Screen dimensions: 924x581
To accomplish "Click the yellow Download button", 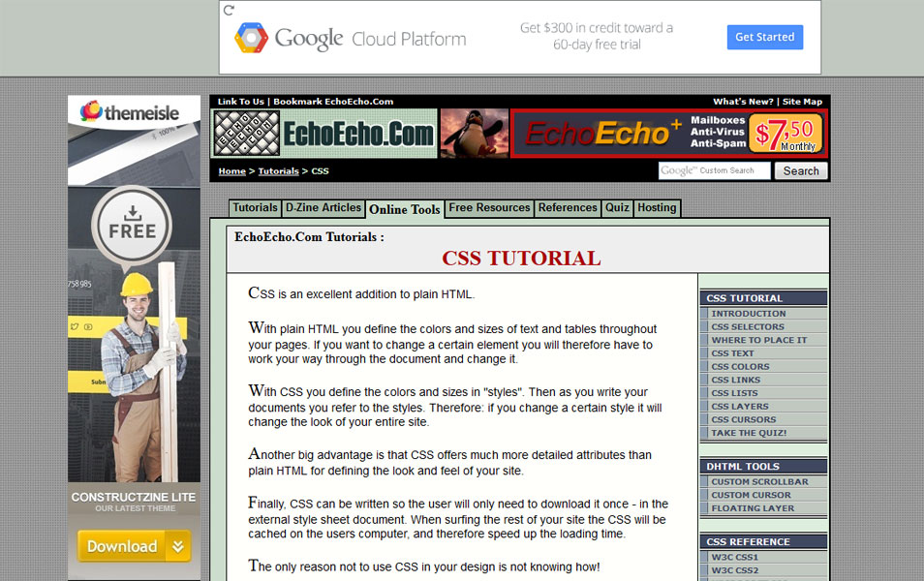I will [134, 546].
